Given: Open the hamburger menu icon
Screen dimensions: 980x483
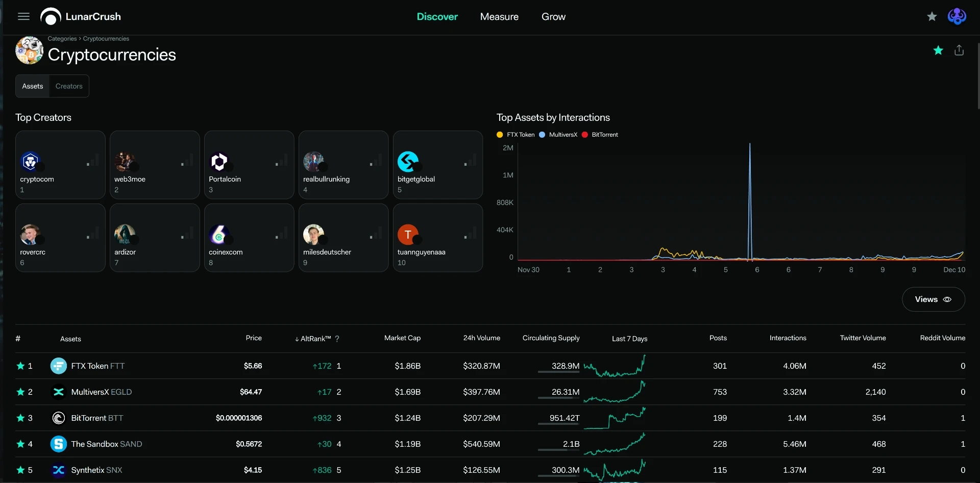Looking at the screenshot, I should click(23, 16).
